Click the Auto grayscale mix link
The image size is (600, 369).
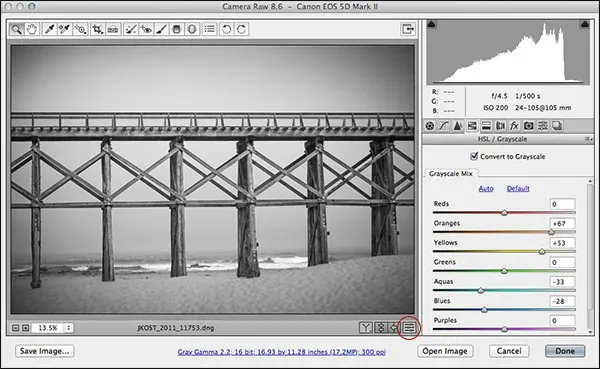(x=486, y=188)
